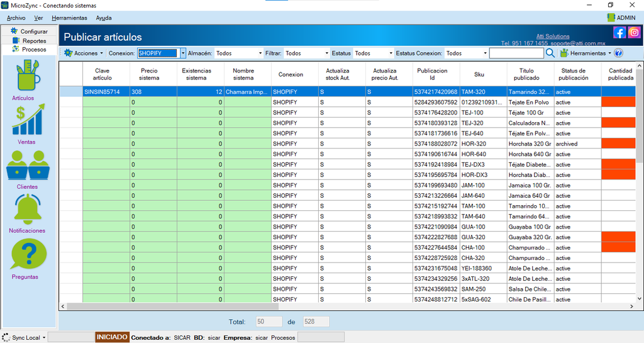Sort by Status de publicación header
Screen dimensions: 644x343
(578, 74)
